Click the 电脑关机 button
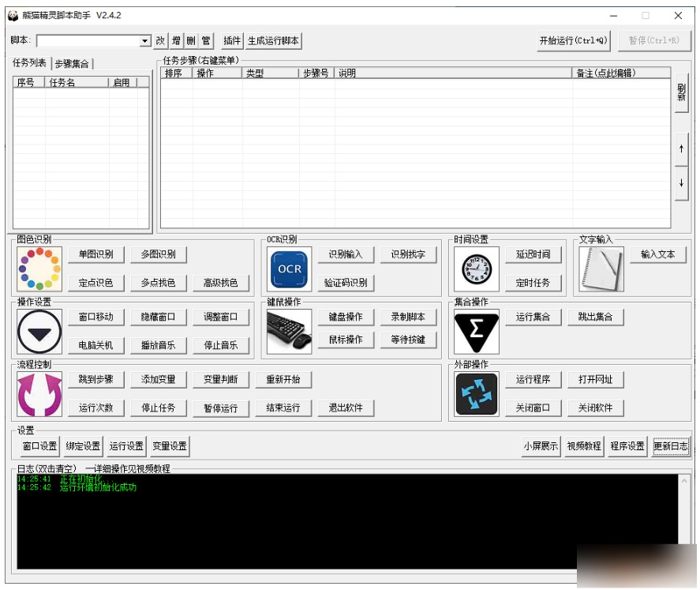 [96, 345]
